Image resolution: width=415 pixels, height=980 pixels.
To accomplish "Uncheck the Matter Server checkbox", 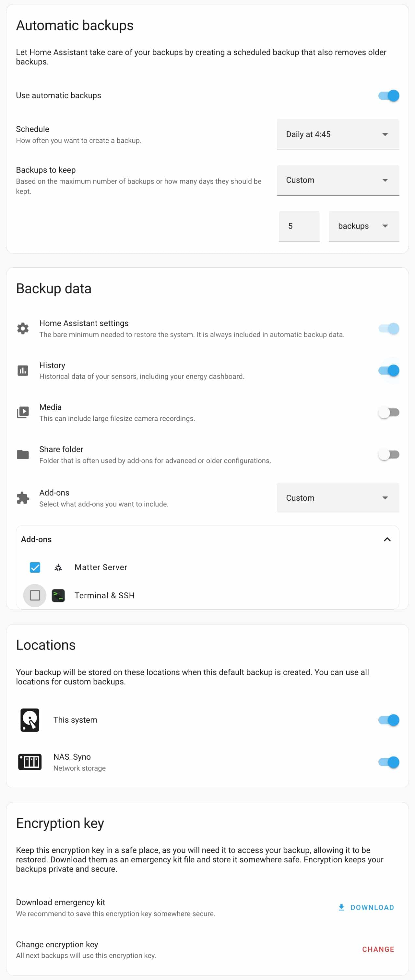I will click(35, 567).
